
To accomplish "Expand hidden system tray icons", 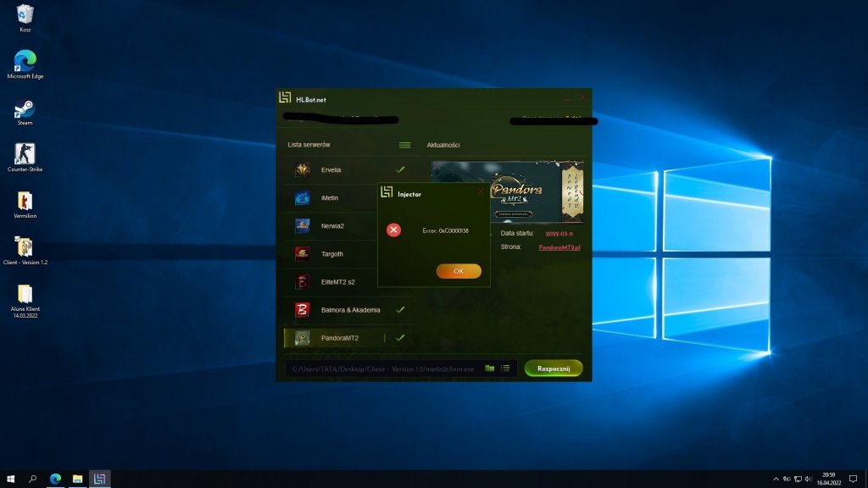I will point(776,480).
